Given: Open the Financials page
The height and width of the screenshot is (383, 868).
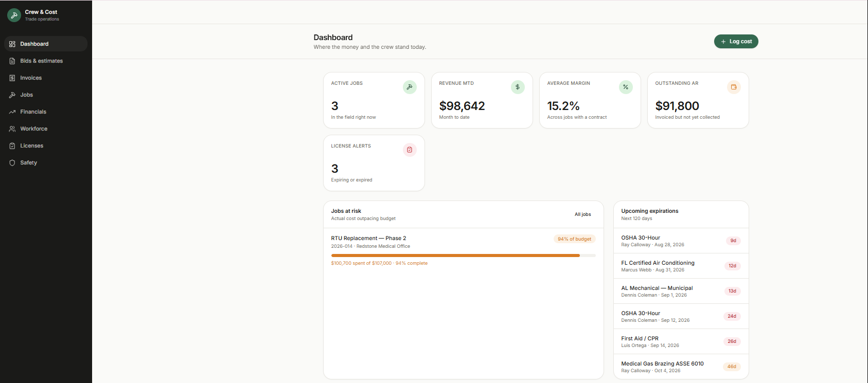Looking at the screenshot, I should pyautogui.click(x=46, y=112).
